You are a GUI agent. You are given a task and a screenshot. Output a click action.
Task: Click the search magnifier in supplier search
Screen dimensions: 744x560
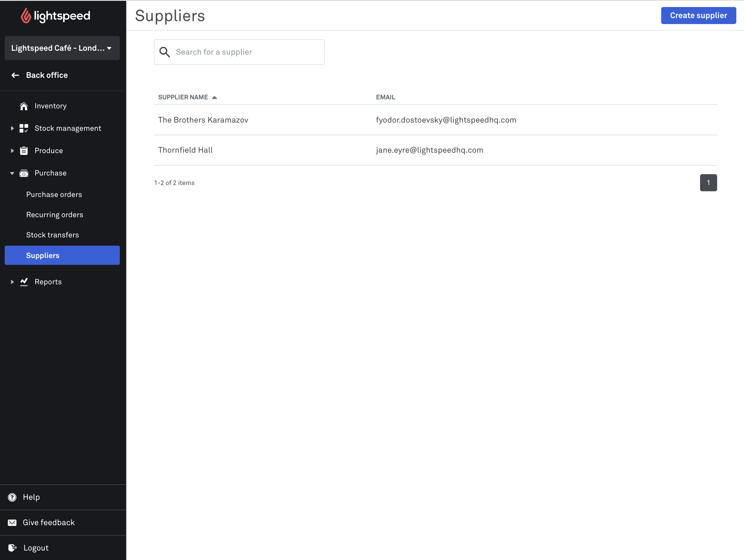(x=164, y=52)
